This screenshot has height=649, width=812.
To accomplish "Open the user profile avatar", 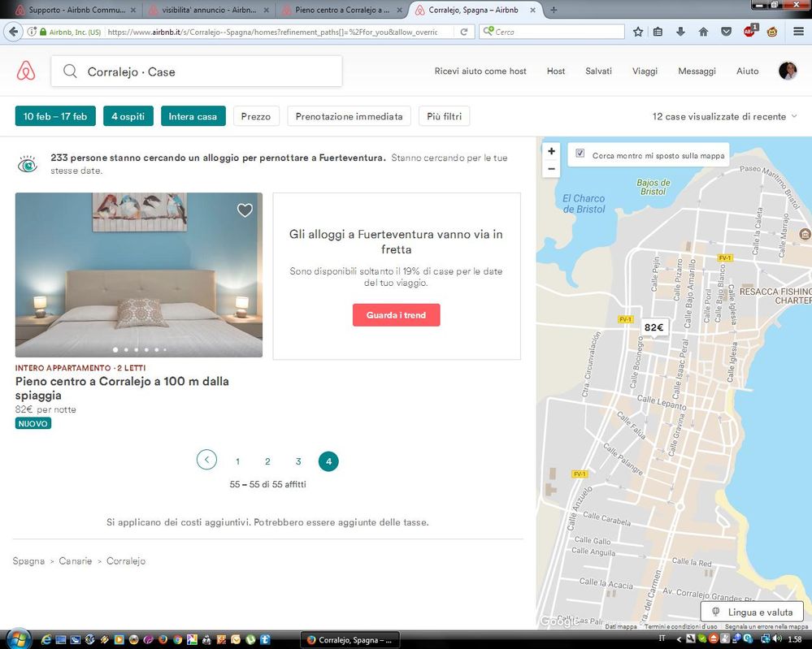I will [788, 71].
